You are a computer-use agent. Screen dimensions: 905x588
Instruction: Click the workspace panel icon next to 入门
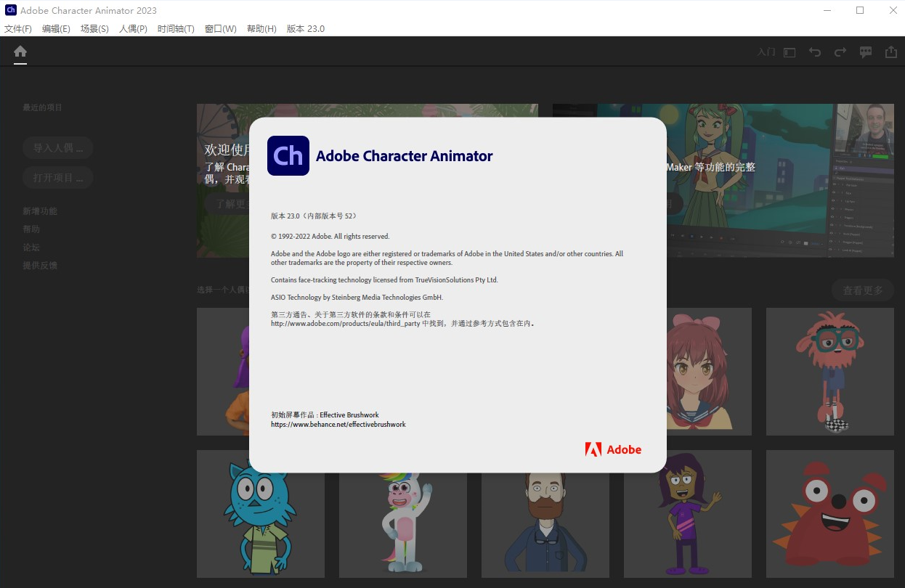[788, 52]
